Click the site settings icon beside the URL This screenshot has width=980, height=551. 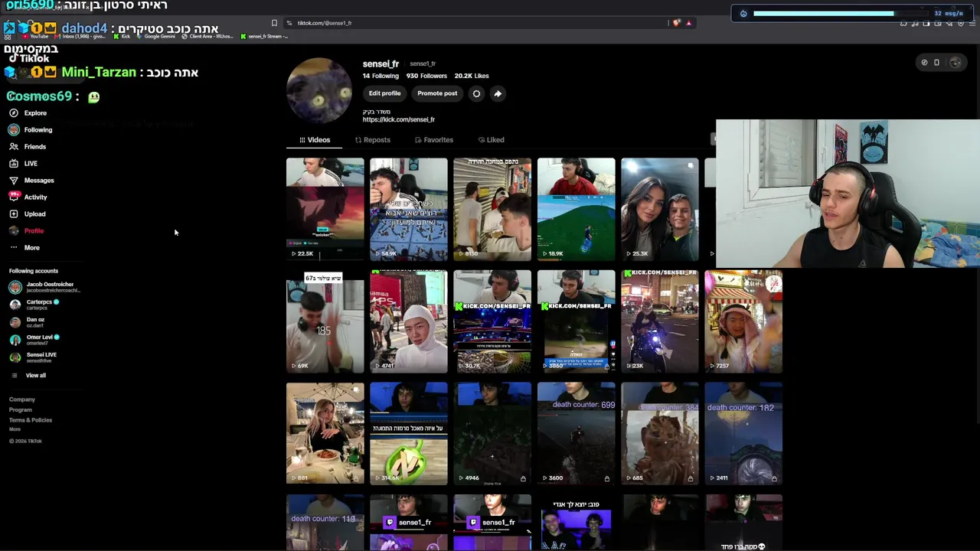click(289, 23)
